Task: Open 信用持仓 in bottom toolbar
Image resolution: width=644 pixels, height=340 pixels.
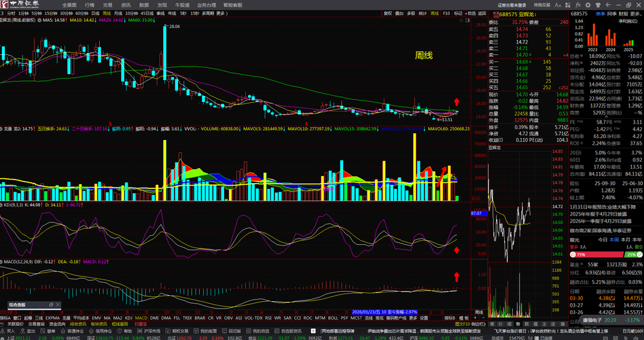Action: [101, 331]
